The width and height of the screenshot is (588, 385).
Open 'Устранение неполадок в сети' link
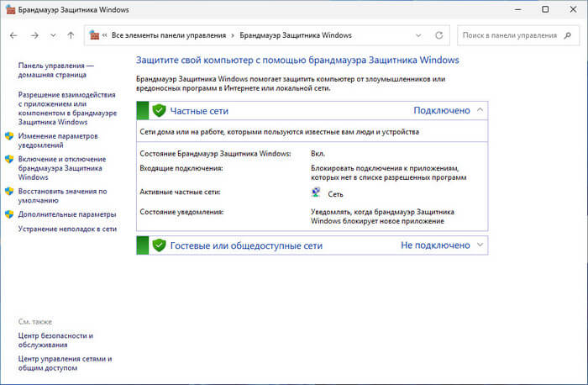point(67,229)
